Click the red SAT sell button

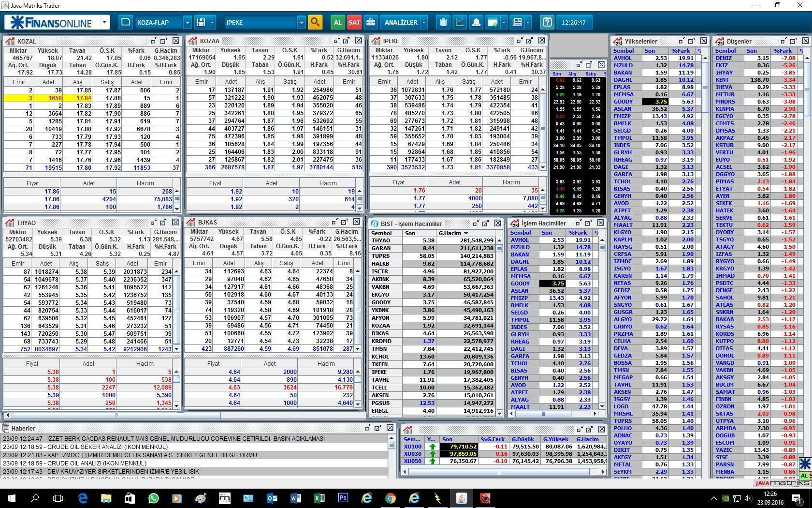354,22
